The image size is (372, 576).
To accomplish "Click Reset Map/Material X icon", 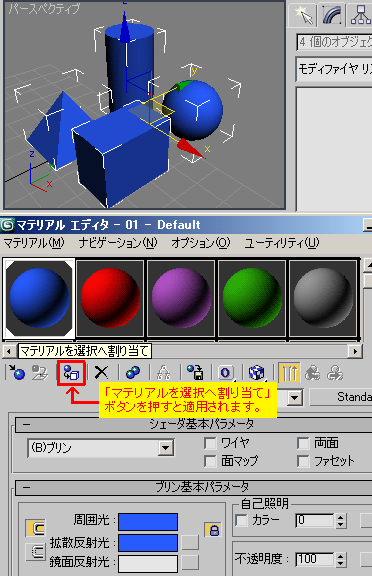I will 101,373.
